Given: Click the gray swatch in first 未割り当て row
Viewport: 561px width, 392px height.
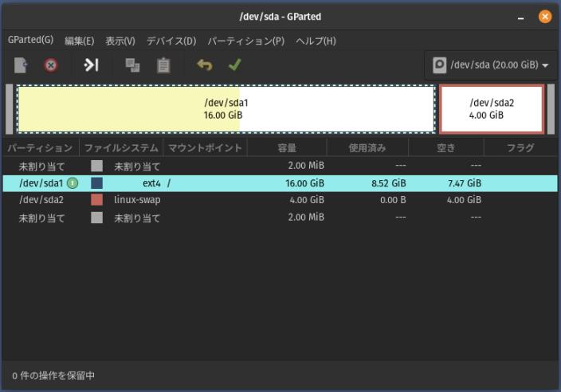Looking at the screenshot, I should point(96,166).
